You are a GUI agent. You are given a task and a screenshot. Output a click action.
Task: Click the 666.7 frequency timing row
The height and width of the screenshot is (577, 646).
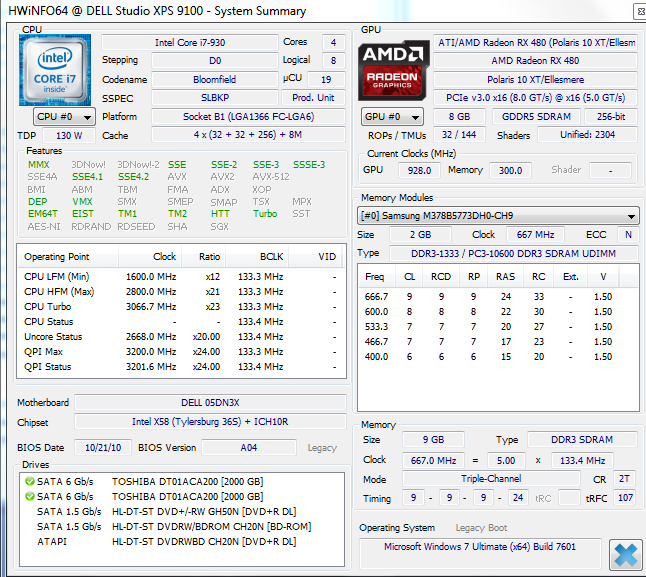498,297
